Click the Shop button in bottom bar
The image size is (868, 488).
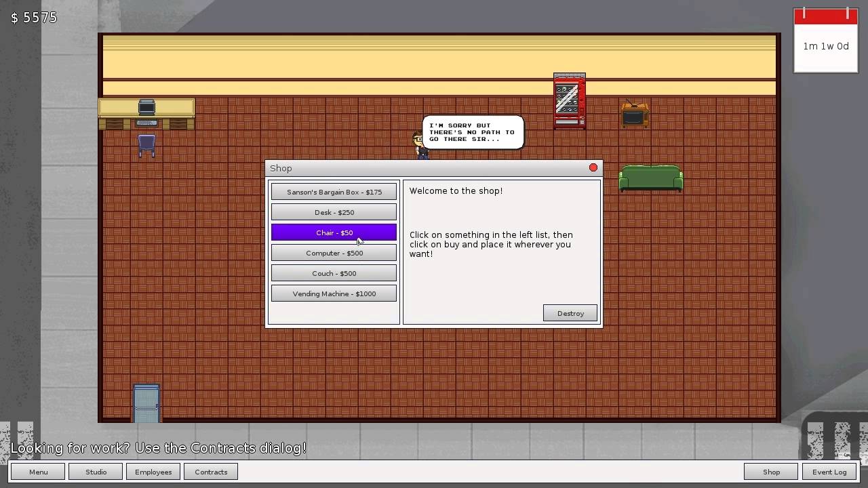(771, 472)
